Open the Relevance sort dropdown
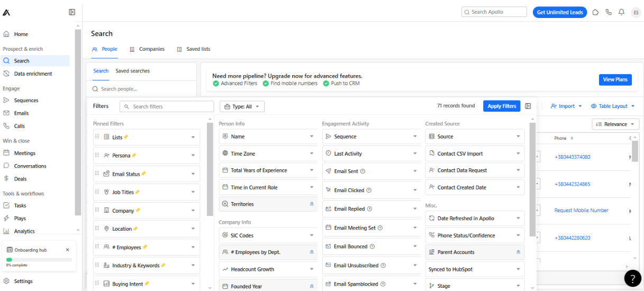Image resolution: width=644 pixels, height=291 pixels. [x=615, y=124]
